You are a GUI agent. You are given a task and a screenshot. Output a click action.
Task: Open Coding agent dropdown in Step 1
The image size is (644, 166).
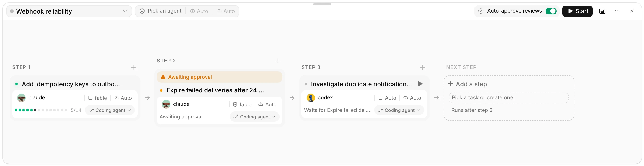click(x=110, y=110)
